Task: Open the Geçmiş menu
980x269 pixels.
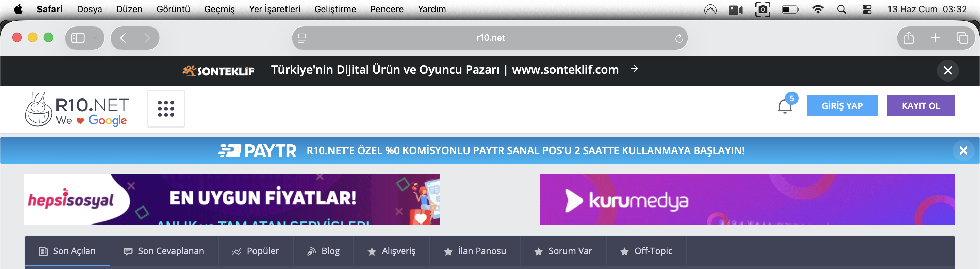Action: (x=219, y=9)
